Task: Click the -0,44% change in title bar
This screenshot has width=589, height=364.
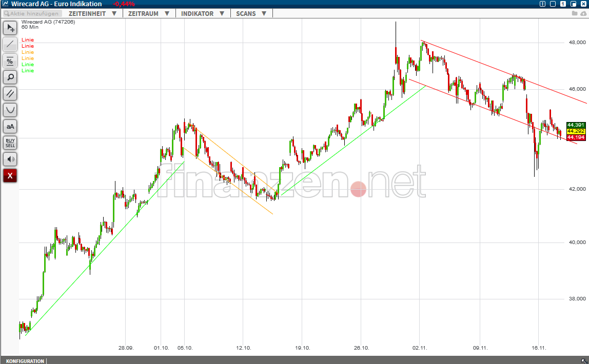Action: point(124,4)
